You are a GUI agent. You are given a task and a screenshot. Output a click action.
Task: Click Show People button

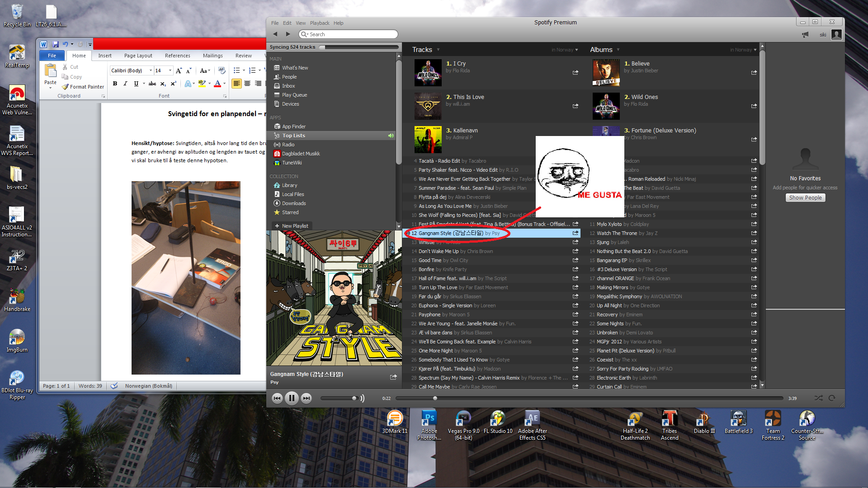tap(805, 198)
